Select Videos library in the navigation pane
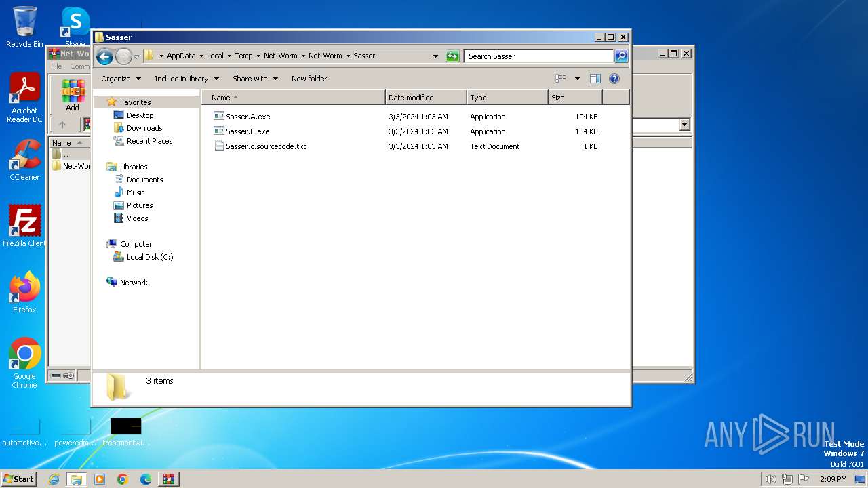 click(137, 218)
